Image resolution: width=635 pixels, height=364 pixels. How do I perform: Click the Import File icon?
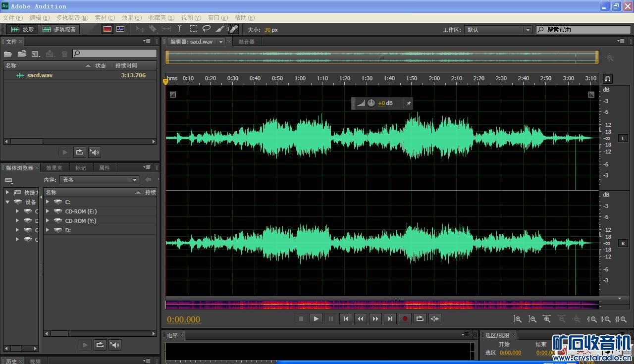[22, 54]
